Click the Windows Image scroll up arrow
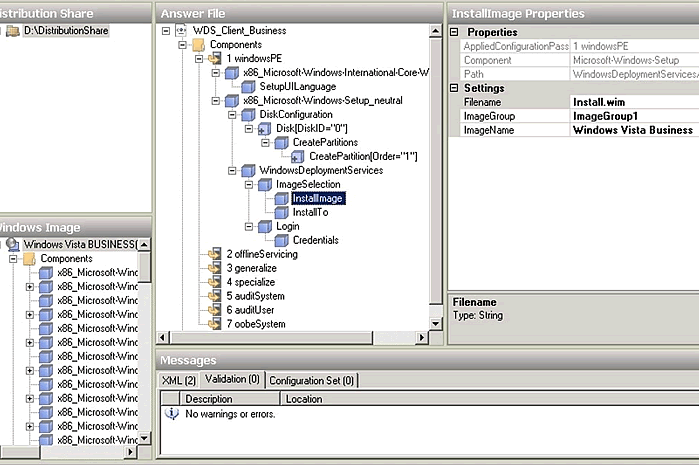The width and height of the screenshot is (699, 465). tap(144, 244)
